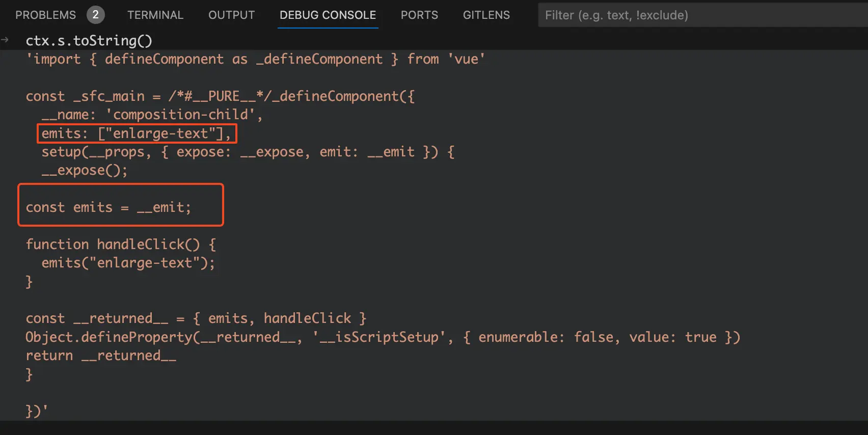Viewport: 868px width, 435px height.
Task: Click the const __returned__ line
Action: [x=196, y=318]
